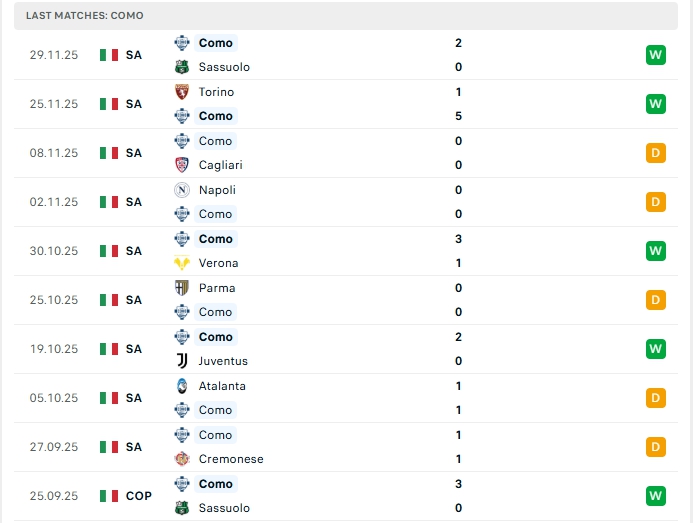Click the orange D badge for Napoli match
This screenshot has height=523, width=693.
[655, 202]
